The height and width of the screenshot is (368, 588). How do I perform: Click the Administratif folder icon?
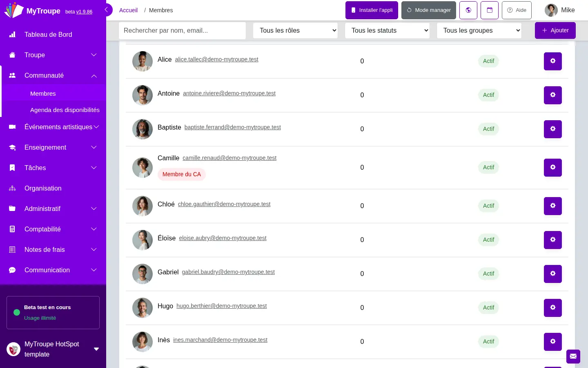point(12,209)
